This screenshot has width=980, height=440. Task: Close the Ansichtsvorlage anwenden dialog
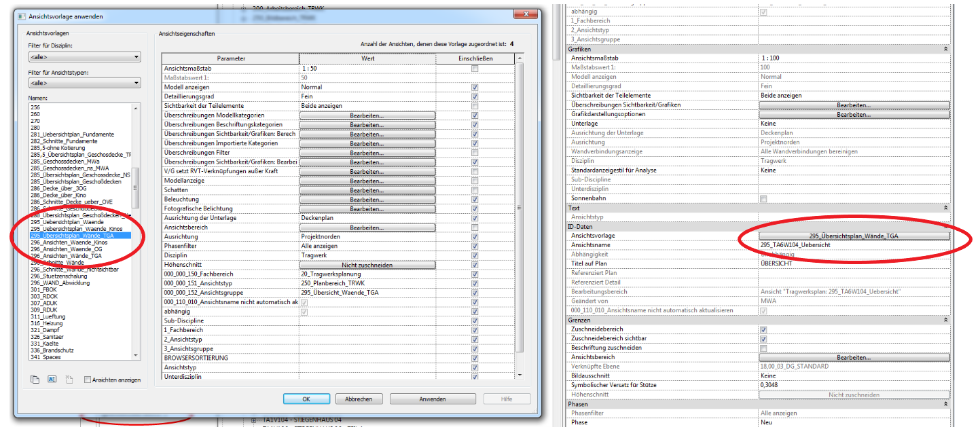(x=522, y=15)
